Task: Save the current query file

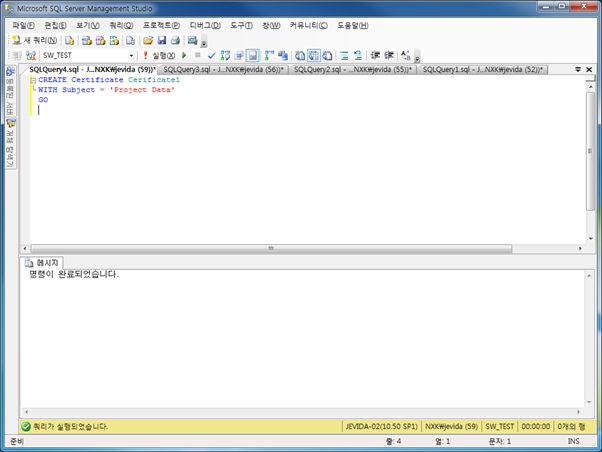Action: 162,40
